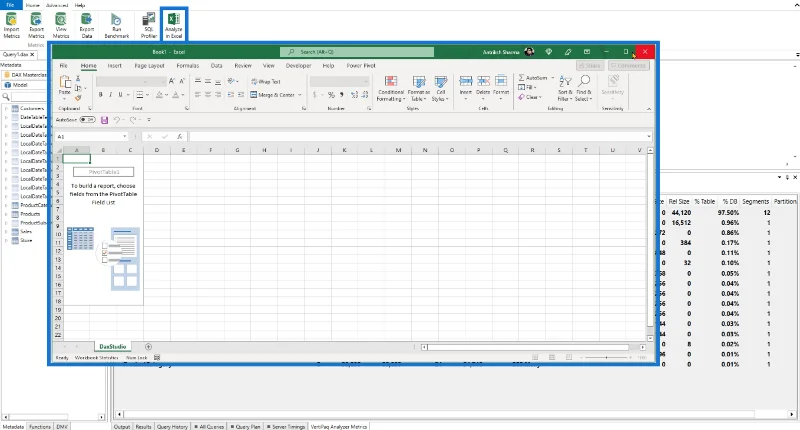Click Increase Indent icon in Alignment group

240,95
